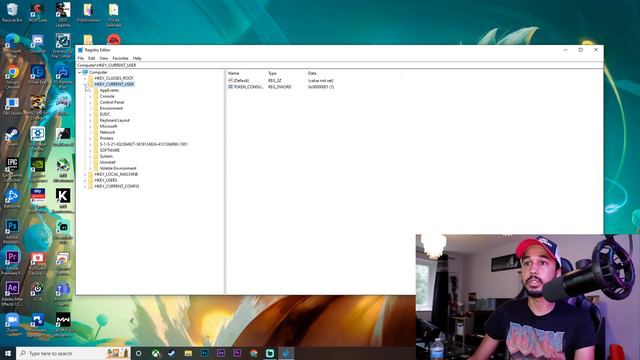Screen dimensions: 640x360
Task: Click the Adobe After Effects desktop icon
Action: (x=12, y=293)
